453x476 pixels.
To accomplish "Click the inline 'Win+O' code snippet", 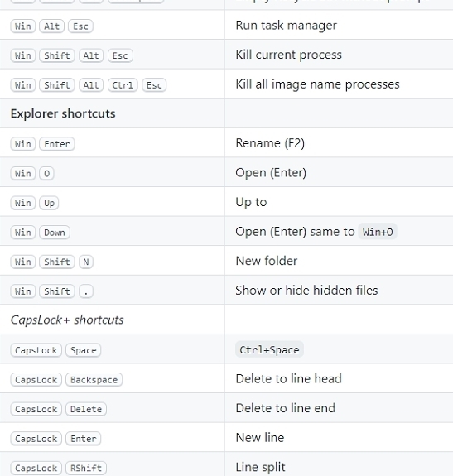I will [378, 232].
